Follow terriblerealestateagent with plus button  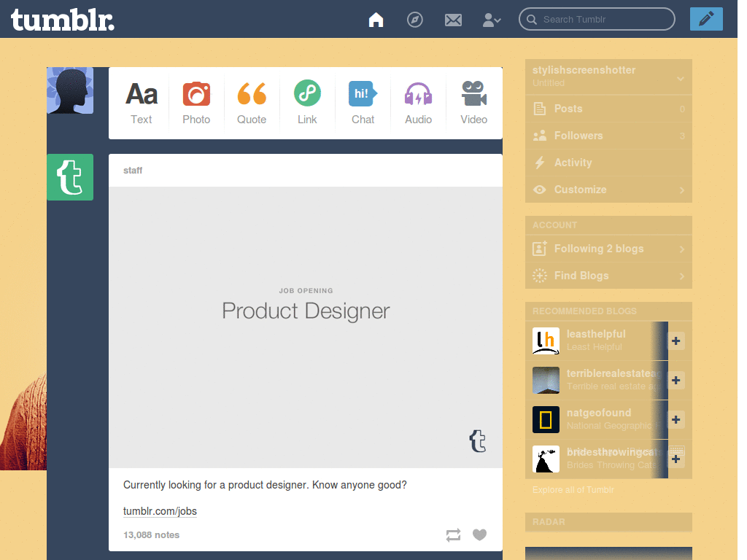click(x=676, y=381)
